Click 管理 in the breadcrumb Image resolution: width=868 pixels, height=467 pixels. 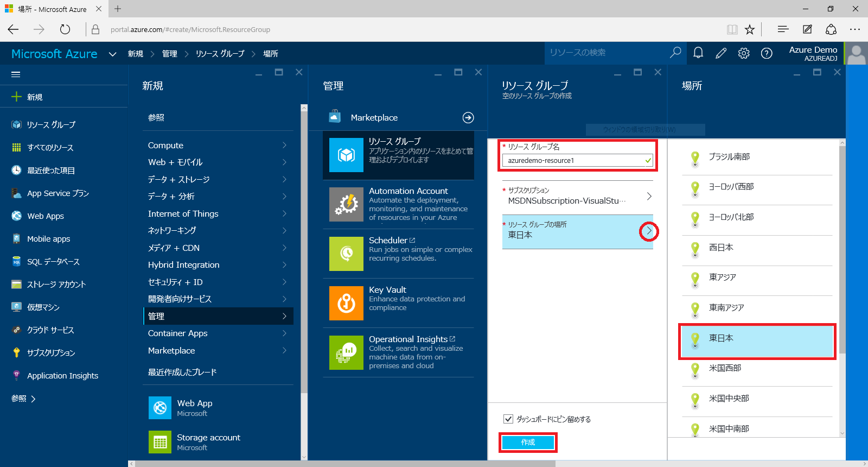(170, 54)
